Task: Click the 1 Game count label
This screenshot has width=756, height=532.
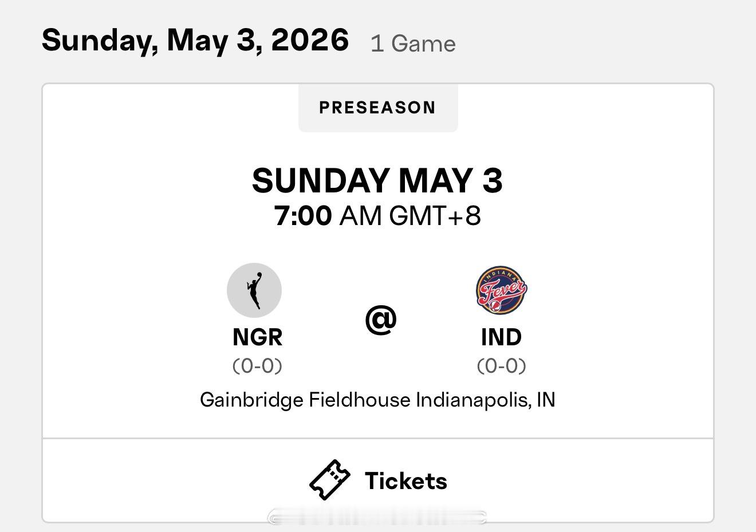Action: 413,44
